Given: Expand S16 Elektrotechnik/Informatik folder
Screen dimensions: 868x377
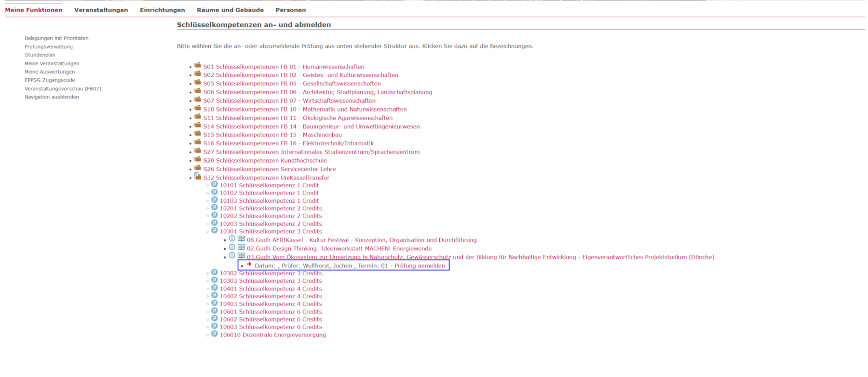Looking at the screenshot, I should pos(288,143).
